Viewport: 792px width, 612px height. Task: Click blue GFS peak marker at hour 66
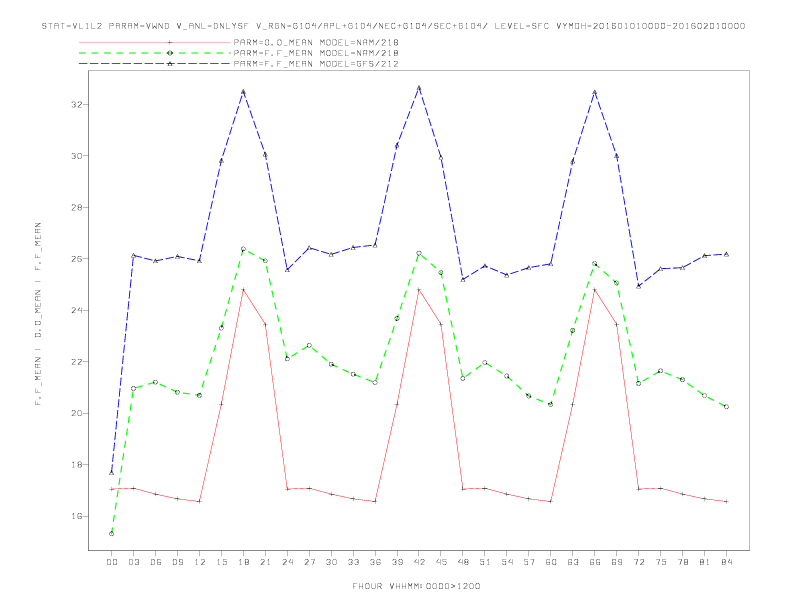point(595,92)
